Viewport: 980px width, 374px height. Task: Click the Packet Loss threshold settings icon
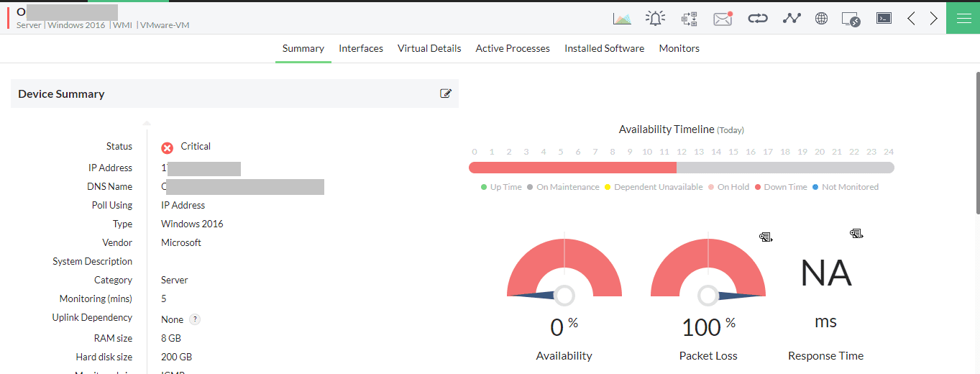tap(766, 236)
